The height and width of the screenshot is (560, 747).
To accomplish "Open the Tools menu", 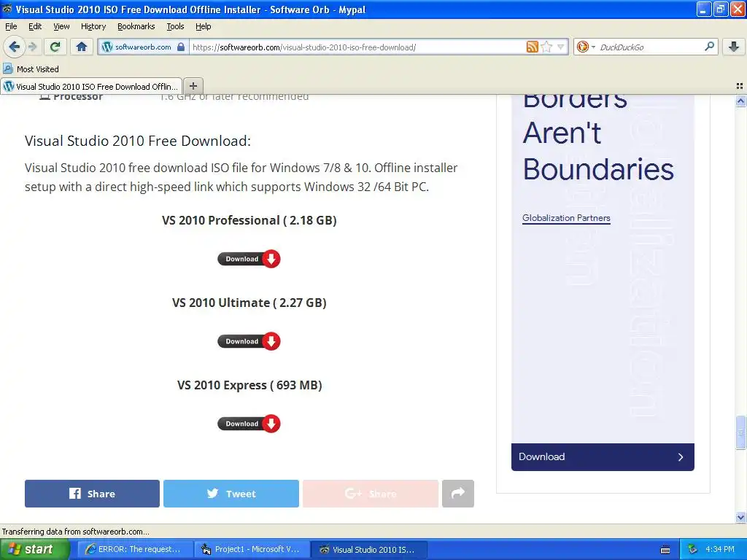I will [x=175, y=26].
